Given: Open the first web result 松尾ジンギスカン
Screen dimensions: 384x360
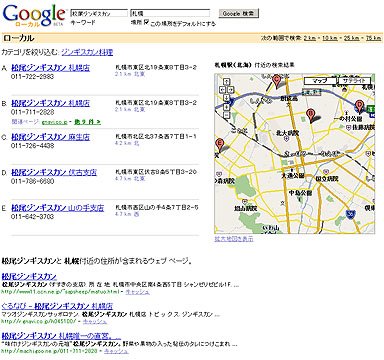Looking at the screenshot, I should click(x=29, y=276).
